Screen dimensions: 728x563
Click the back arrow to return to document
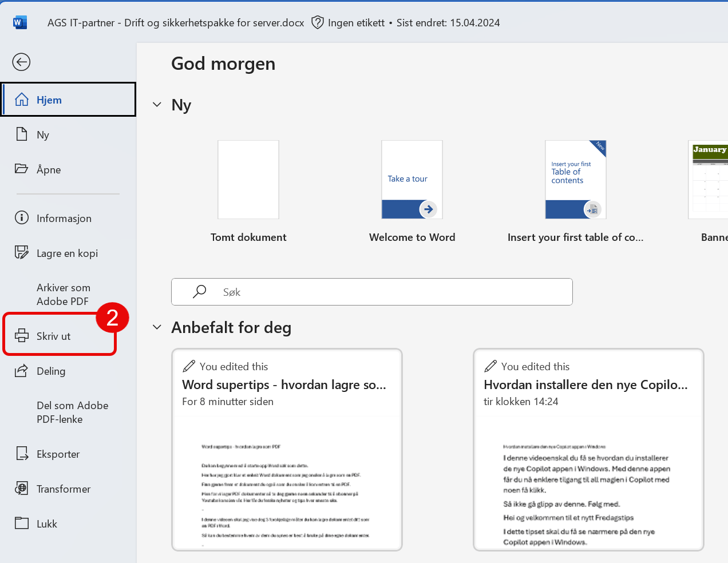click(x=21, y=62)
